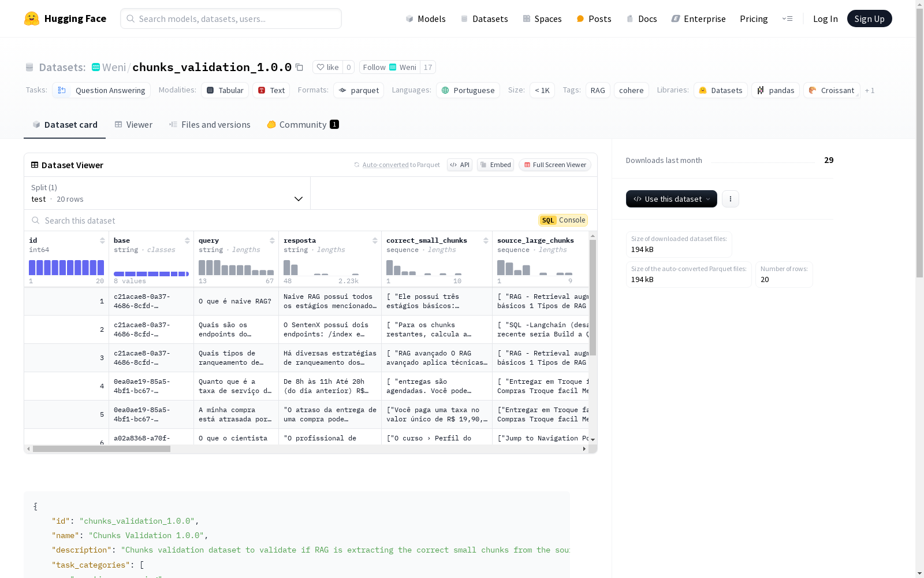Click the query lengths histogram
924x578 pixels.
pos(236,268)
